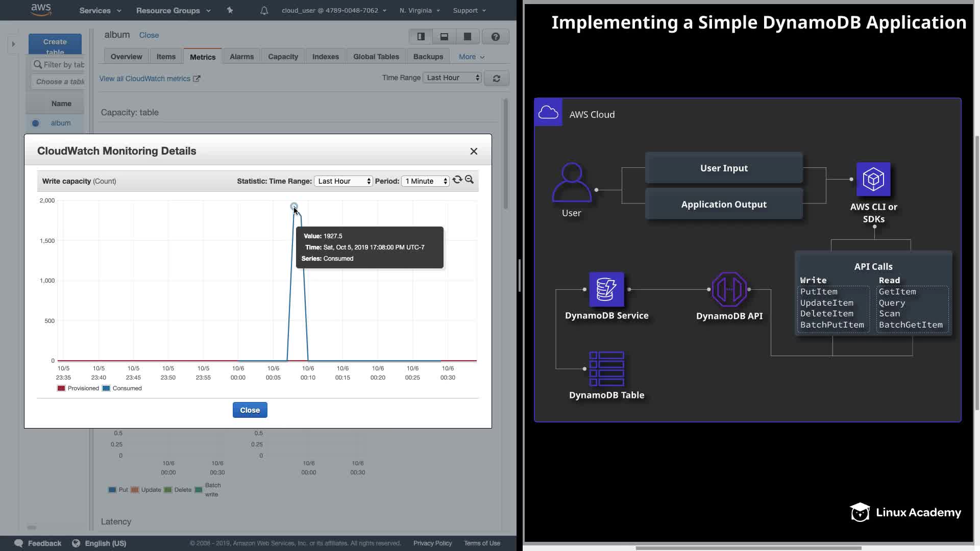Select the album table radio button
980x551 pixels.
tap(35, 123)
